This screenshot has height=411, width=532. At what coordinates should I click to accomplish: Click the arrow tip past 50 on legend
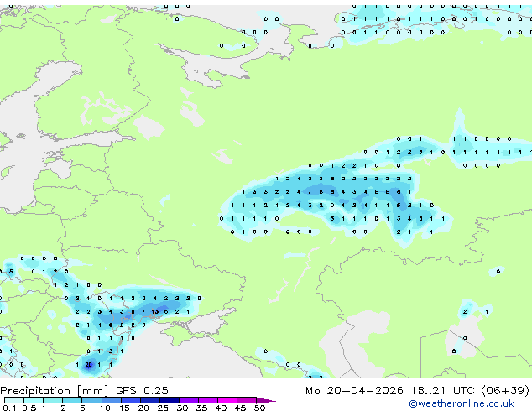pos(268,400)
